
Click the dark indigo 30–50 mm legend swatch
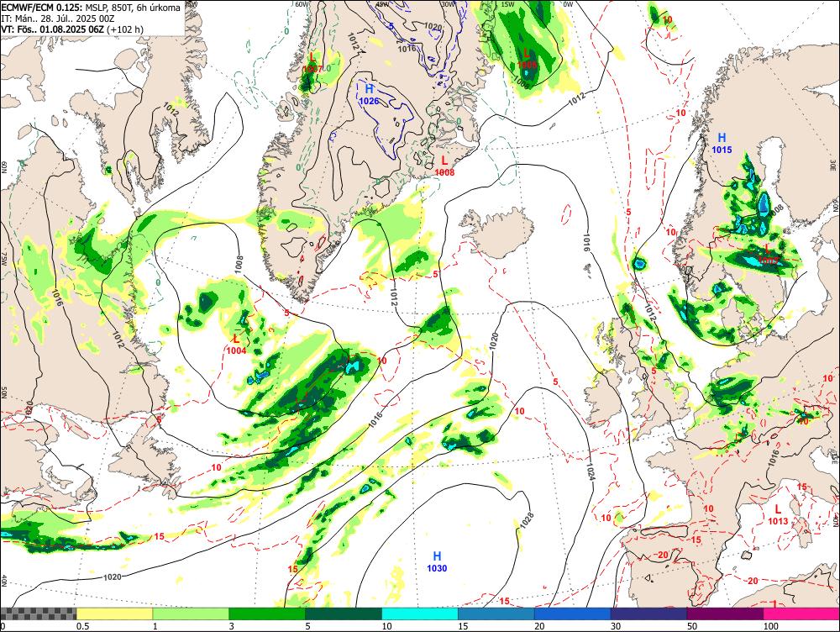648,614
